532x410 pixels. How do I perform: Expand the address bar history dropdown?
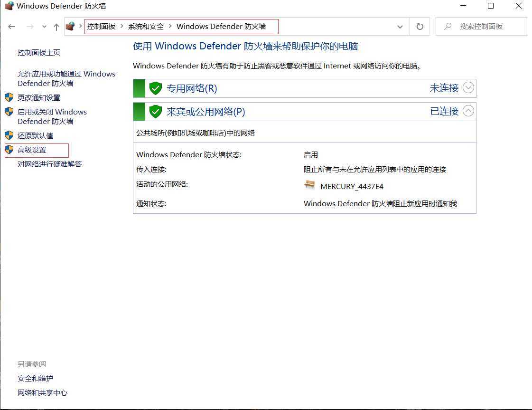point(400,27)
